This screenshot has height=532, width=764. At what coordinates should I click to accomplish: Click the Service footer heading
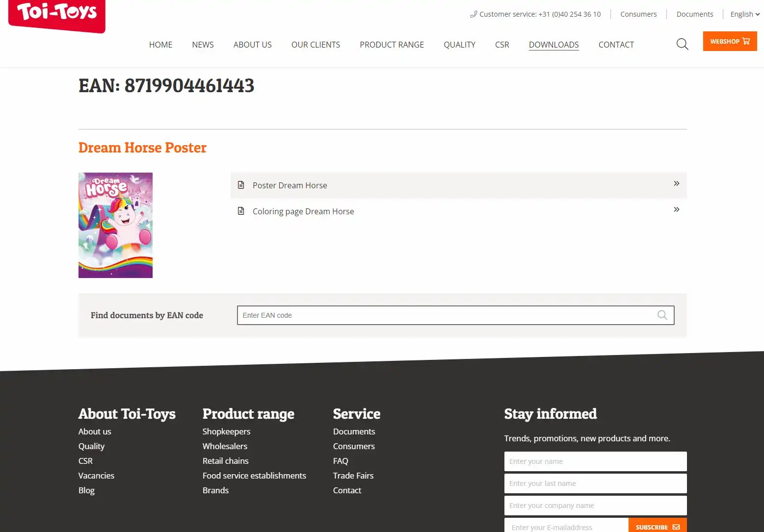357,414
